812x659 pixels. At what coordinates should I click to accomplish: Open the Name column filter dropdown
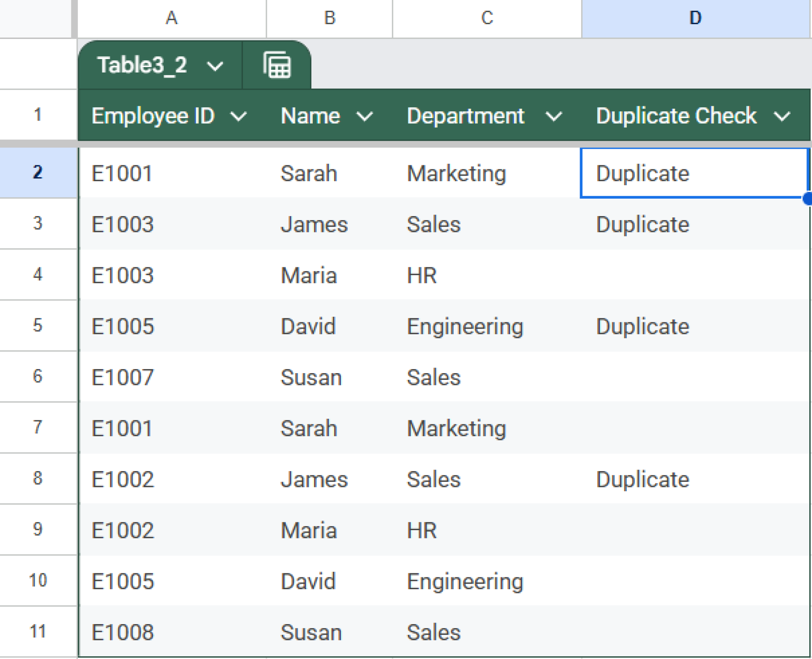(365, 116)
